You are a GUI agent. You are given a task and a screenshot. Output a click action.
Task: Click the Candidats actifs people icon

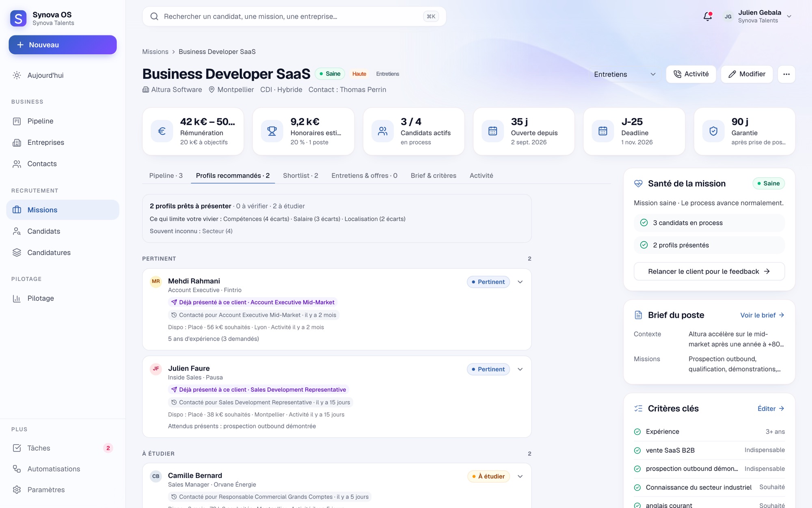coord(382,131)
